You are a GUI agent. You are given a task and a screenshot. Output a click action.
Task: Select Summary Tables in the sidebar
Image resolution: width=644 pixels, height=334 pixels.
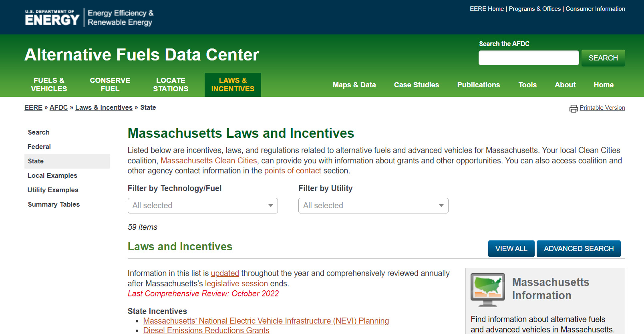[54, 204]
